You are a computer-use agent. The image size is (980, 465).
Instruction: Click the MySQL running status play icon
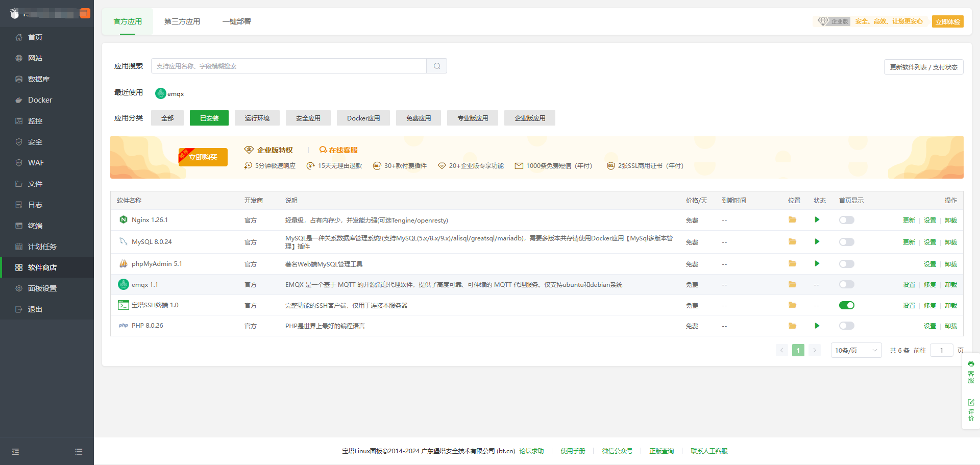(x=817, y=242)
